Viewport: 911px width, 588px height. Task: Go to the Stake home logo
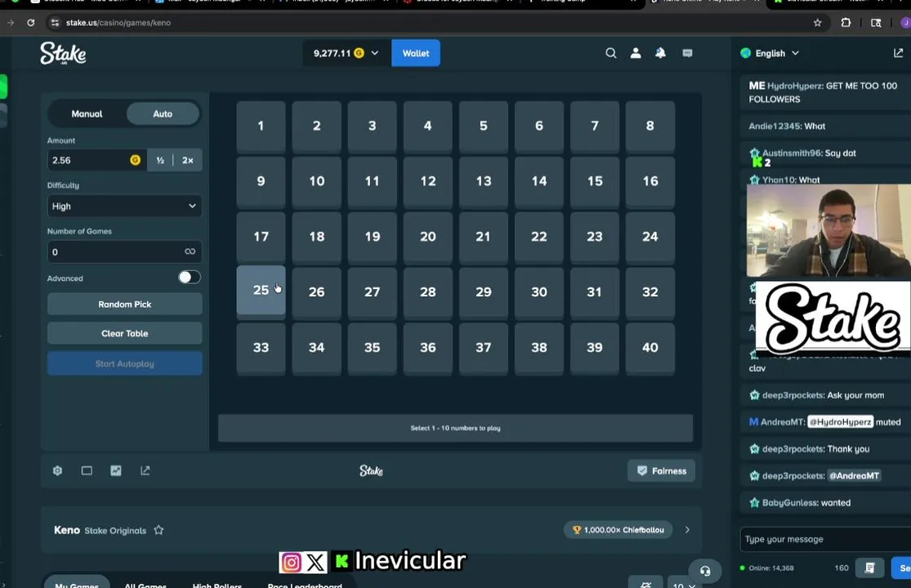pos(64,53)
